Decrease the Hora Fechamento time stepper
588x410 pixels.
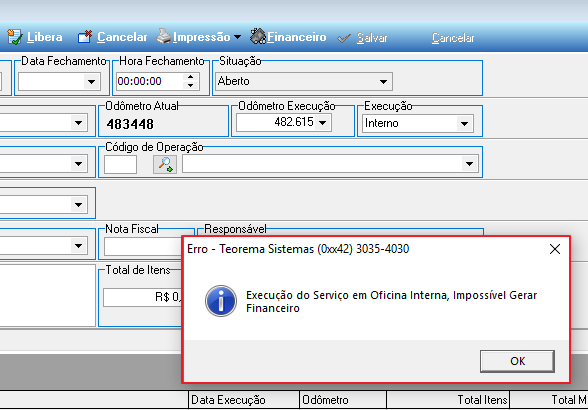[x=190, y=86]
